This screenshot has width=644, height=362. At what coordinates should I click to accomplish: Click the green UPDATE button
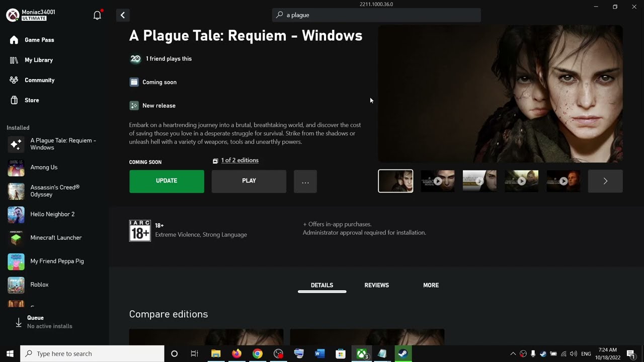(x=167, y=181)
